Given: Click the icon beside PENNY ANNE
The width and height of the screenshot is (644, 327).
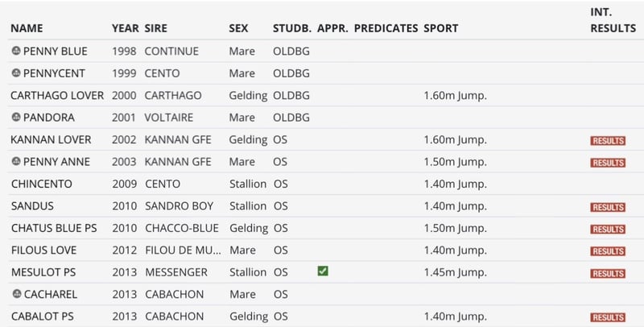Looking at the screenshot, I should [16, 162].
